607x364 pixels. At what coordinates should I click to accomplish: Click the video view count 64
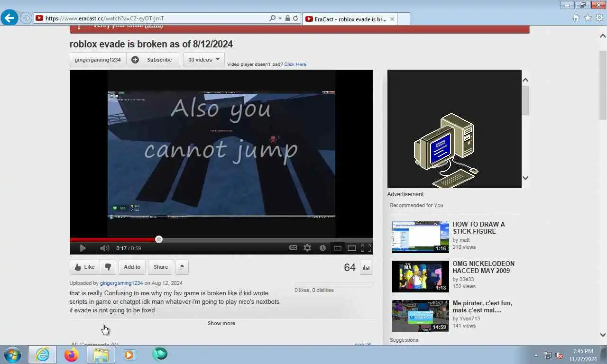coord(349,267)
